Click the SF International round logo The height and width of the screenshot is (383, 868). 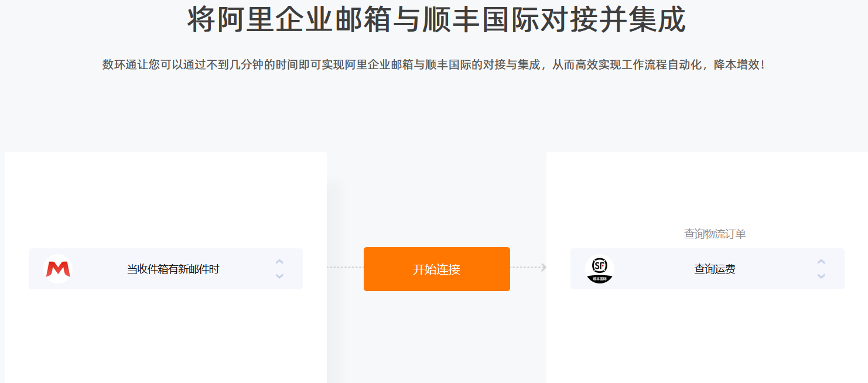[x=600, y=269]
